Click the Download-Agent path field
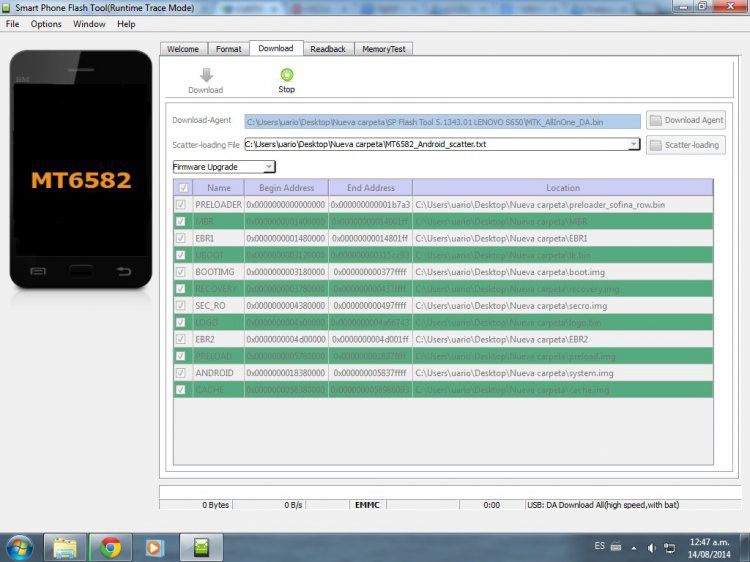Image resolution: width=750 pixels, height=562 pixels. click(442, 122)
